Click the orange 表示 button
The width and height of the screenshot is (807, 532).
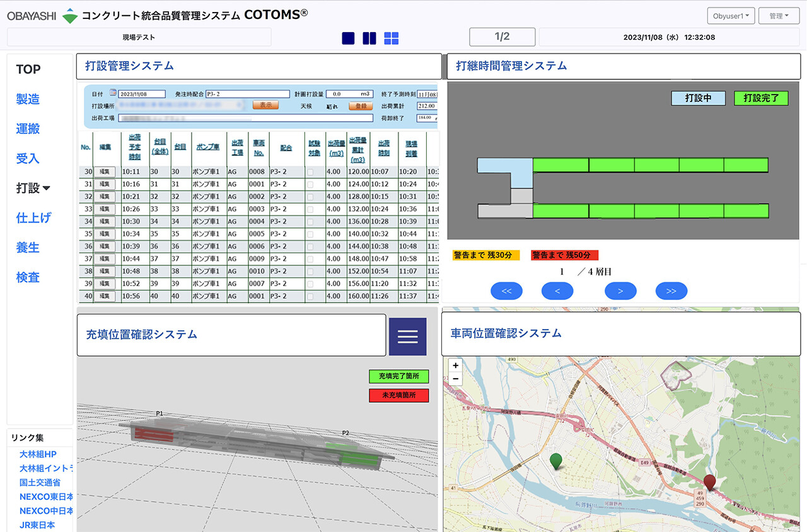click(x=265, y=105)
